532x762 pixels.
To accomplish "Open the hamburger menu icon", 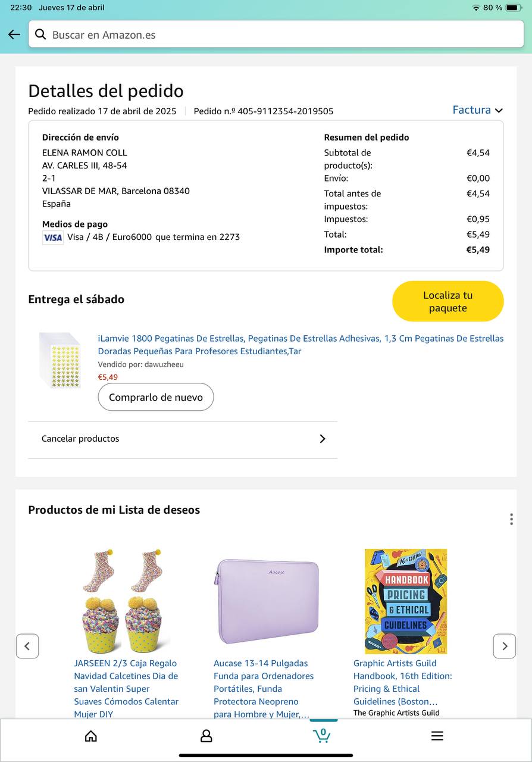I will pos(437,736).
